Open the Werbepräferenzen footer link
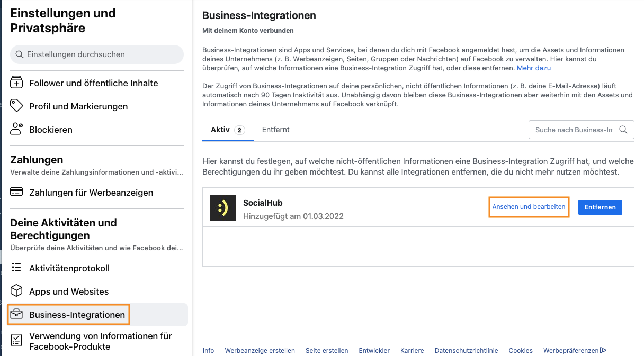The height and width of the screenshot is (356, 644). [571, 350]
